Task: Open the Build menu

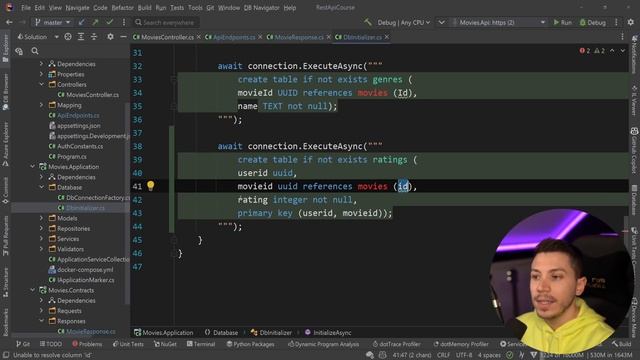Action: (144, 8)
